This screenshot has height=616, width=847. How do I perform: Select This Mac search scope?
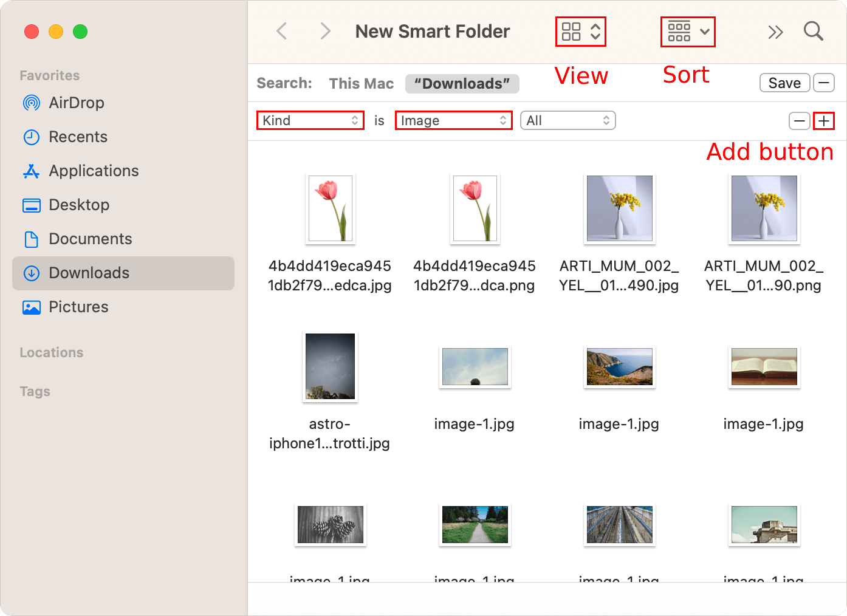(x=362, y=83)
